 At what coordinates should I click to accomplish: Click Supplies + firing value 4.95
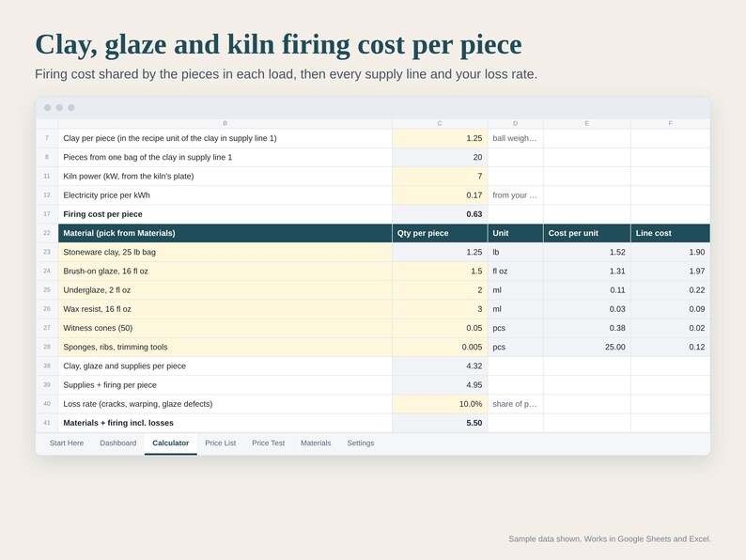(440, 385)
